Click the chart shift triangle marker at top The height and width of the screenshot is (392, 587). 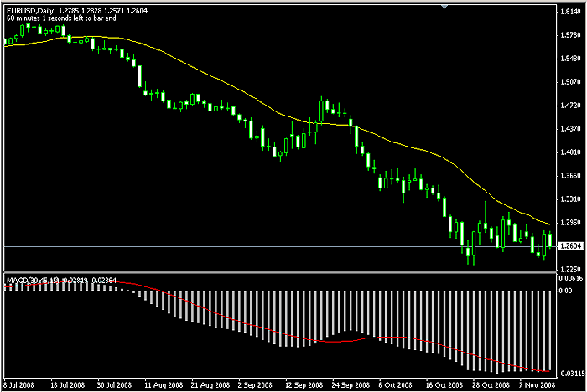(445, 7)
